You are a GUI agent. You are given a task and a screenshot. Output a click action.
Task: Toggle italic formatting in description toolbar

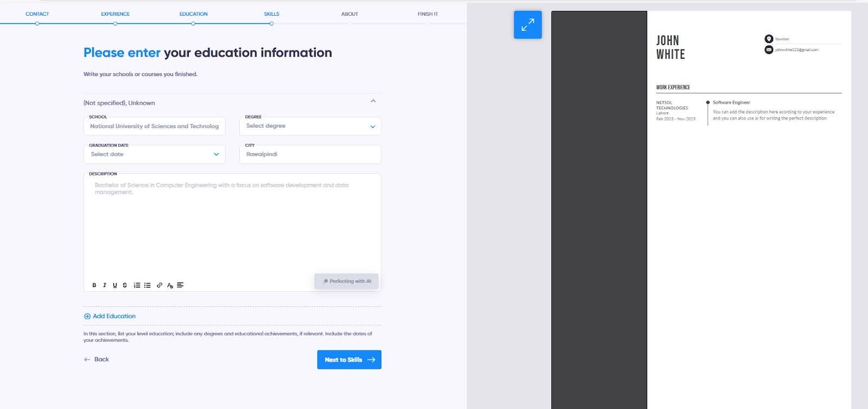coord(105,285)
